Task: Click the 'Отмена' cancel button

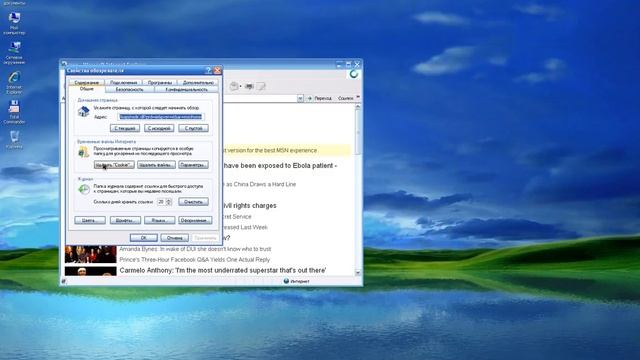Action: click(x=174, y=238)
